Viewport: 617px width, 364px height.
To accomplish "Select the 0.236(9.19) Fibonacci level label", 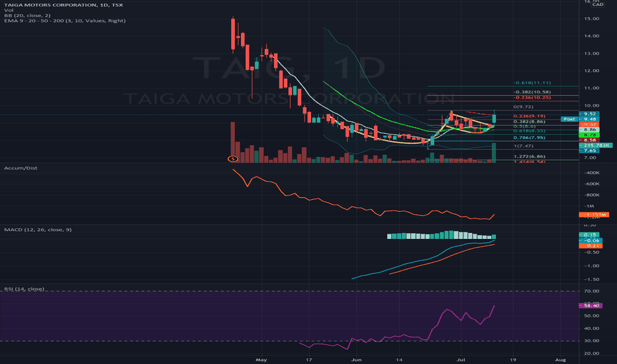I will point(529,116).
